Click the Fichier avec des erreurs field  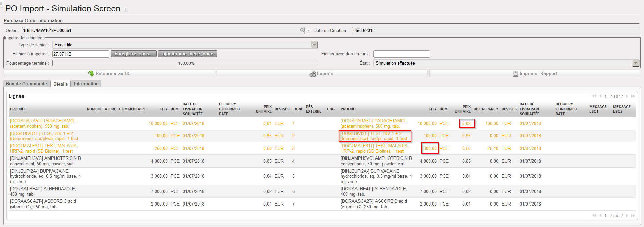click(401, 54)
